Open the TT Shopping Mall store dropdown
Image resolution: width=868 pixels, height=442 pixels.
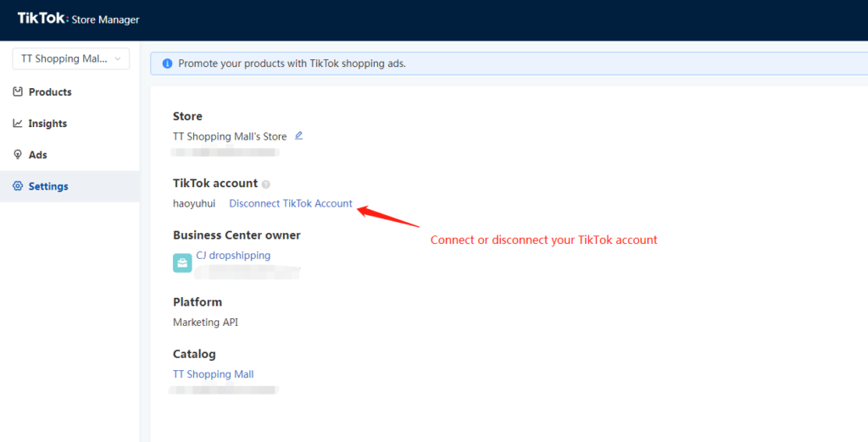71,58
